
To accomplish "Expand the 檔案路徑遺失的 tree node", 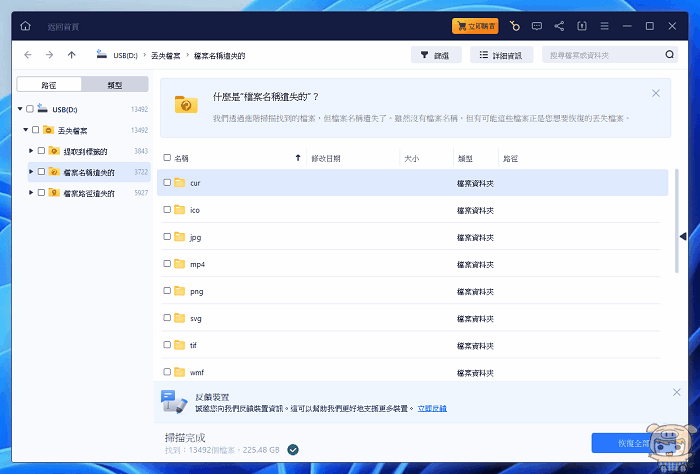I will (31, 193).
